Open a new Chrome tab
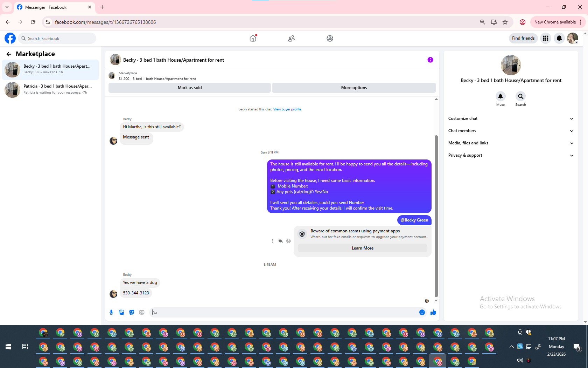 [102, 7]
